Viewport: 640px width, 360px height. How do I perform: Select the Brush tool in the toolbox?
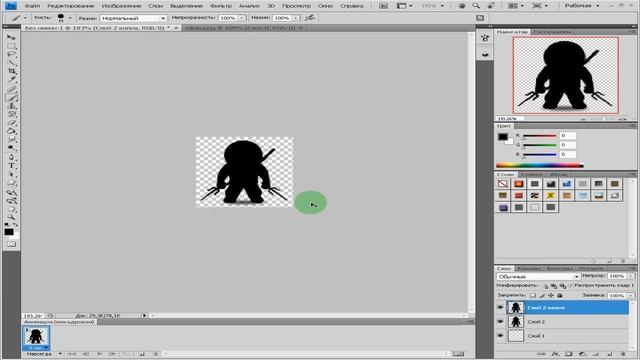pos(11,98)
